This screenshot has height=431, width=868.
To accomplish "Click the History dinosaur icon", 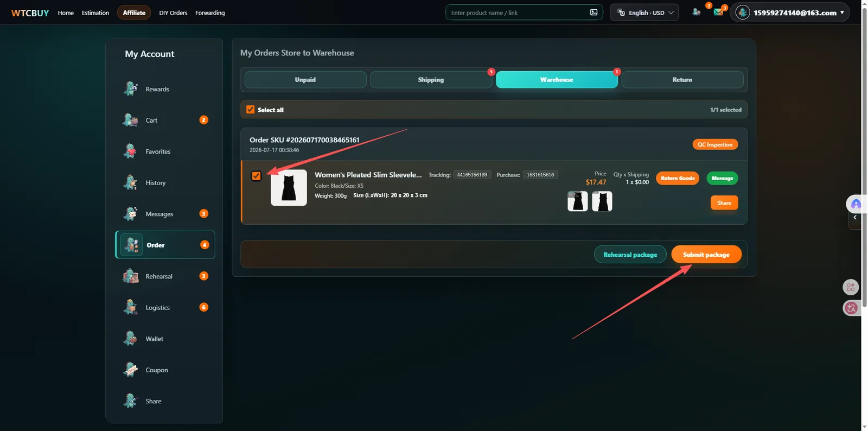I will [130, 182].
